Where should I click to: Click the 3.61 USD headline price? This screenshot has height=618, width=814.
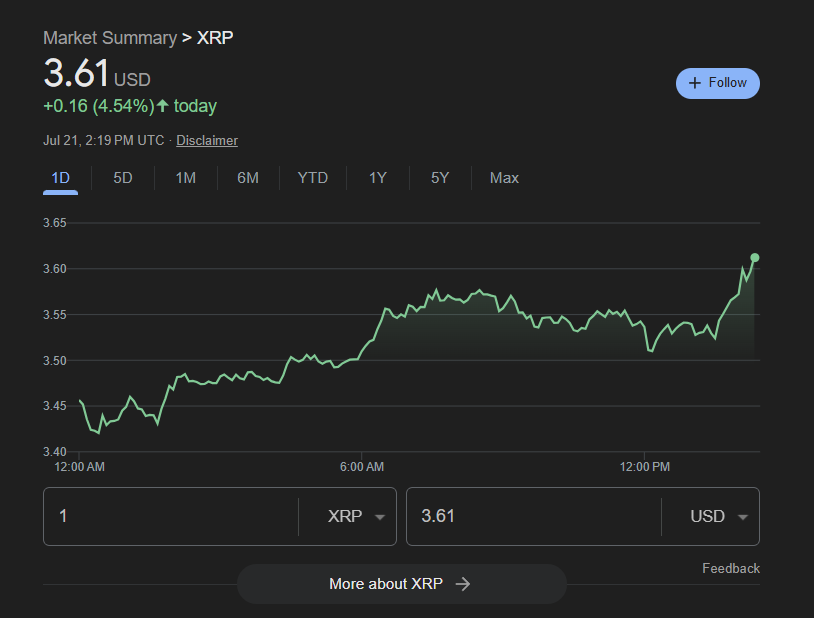(97, 73)
